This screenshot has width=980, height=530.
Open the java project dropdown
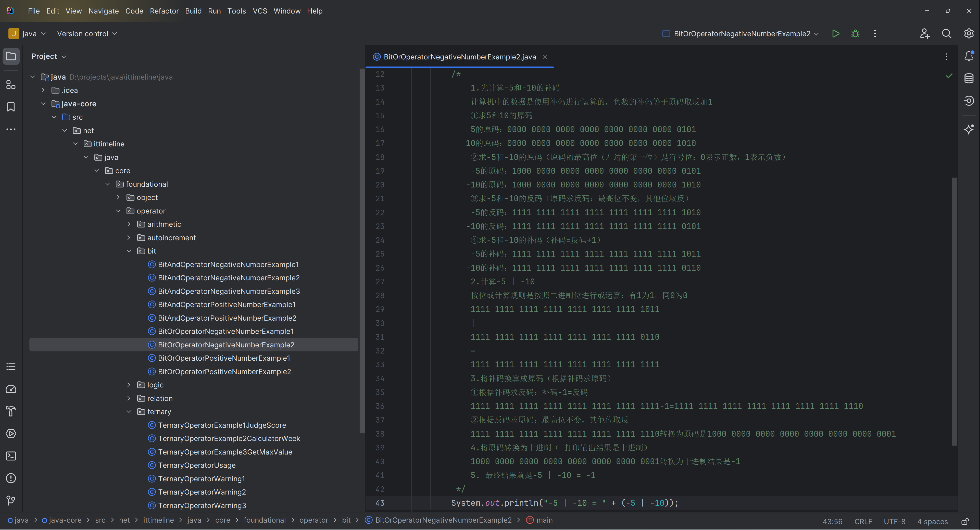(x=27, y=33)
